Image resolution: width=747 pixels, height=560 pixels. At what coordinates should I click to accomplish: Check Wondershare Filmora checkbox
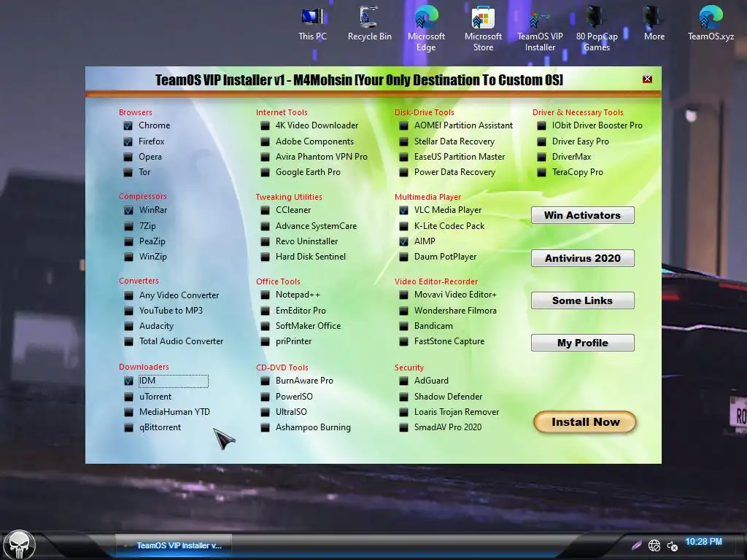click(403, 311)
